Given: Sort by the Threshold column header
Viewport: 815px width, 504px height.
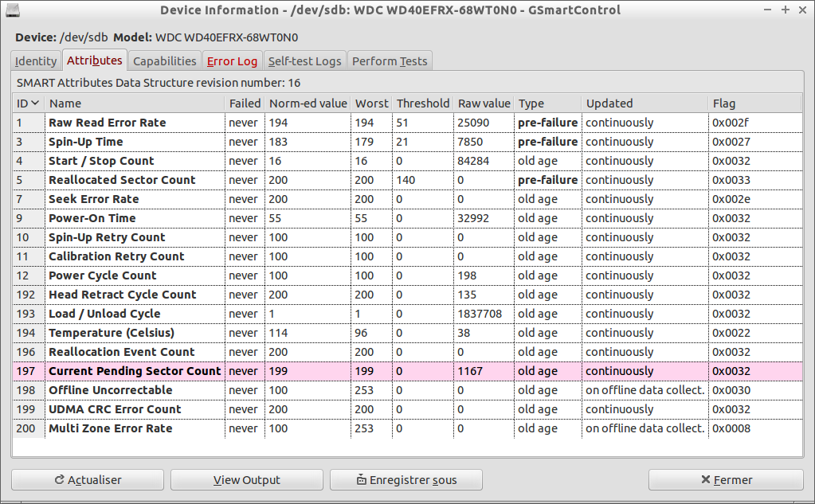Looking at the screenshot, I should [423, 104].
